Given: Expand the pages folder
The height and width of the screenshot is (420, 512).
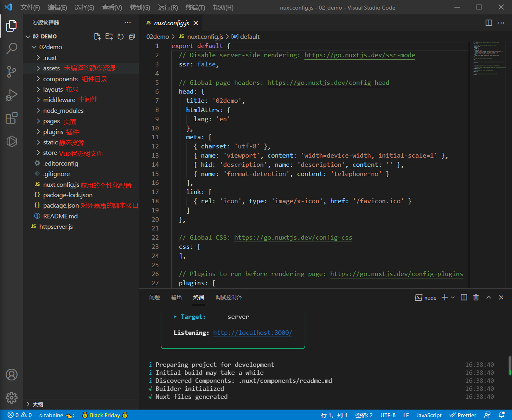Looking at the screenshot, I should click(x=81, y=121).
